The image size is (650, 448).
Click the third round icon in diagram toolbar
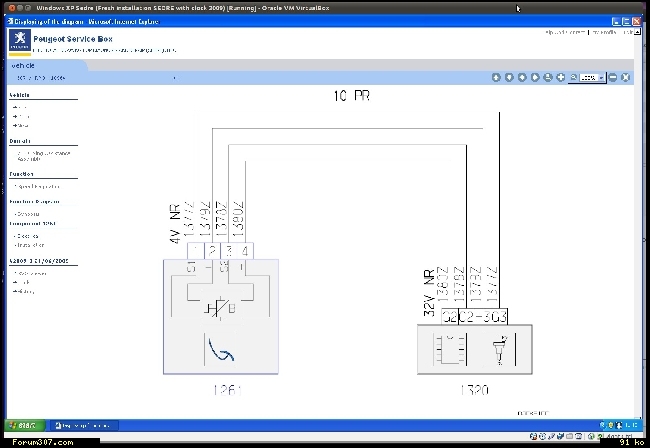(521, 77)
